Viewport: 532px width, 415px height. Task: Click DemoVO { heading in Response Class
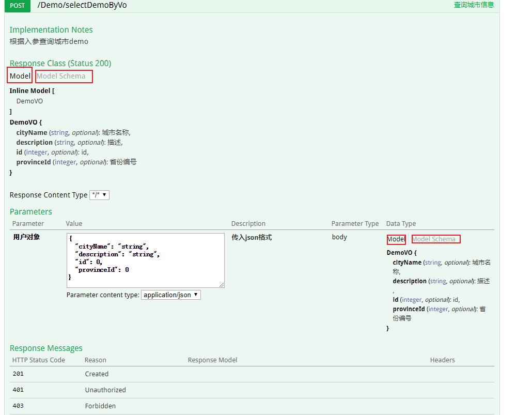(26, 122)
